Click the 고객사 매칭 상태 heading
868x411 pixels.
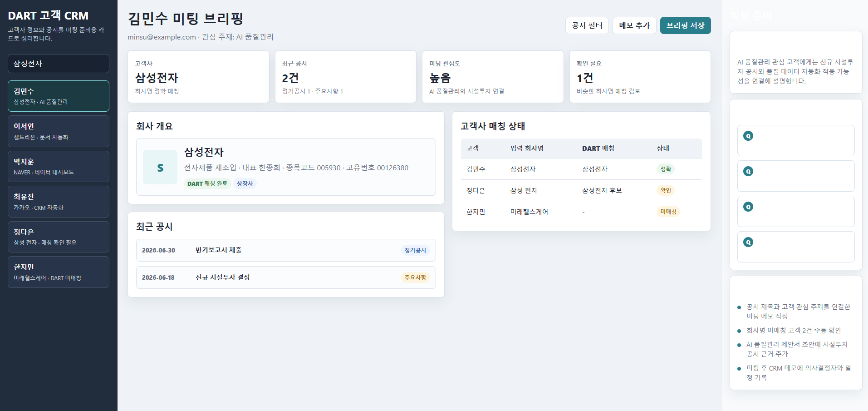493,126
